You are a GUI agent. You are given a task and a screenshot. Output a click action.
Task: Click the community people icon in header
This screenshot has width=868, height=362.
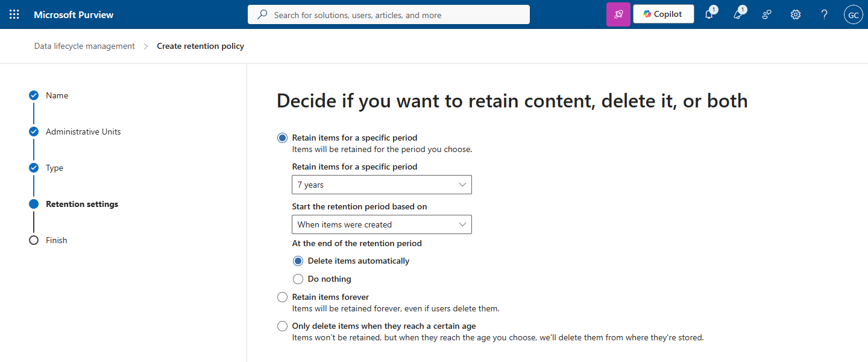(x=767, y=14)
